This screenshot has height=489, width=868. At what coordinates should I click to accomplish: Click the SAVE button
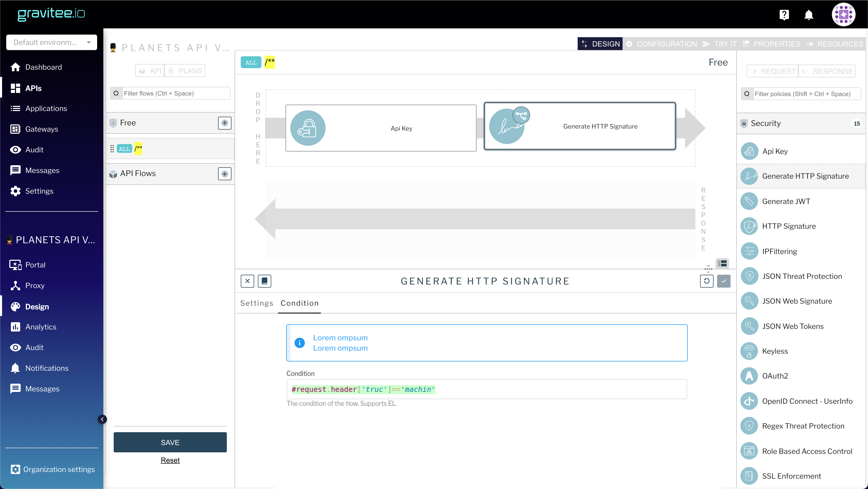[x=170, y=442]
